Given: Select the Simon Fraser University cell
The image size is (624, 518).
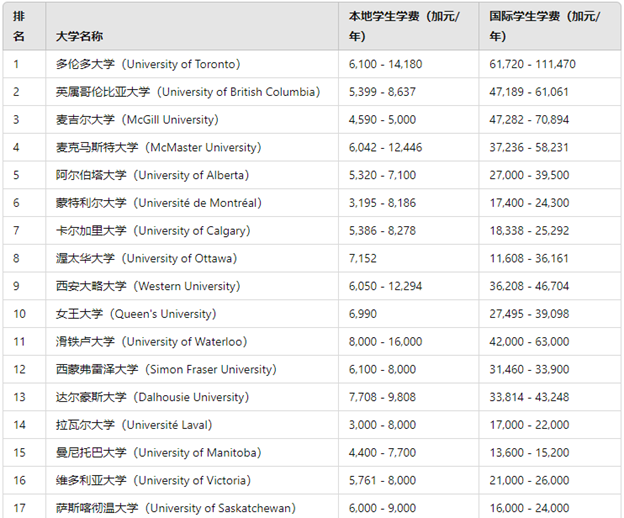Looking at the screenshot, I should pyautogui.click(x=192, y=369).
